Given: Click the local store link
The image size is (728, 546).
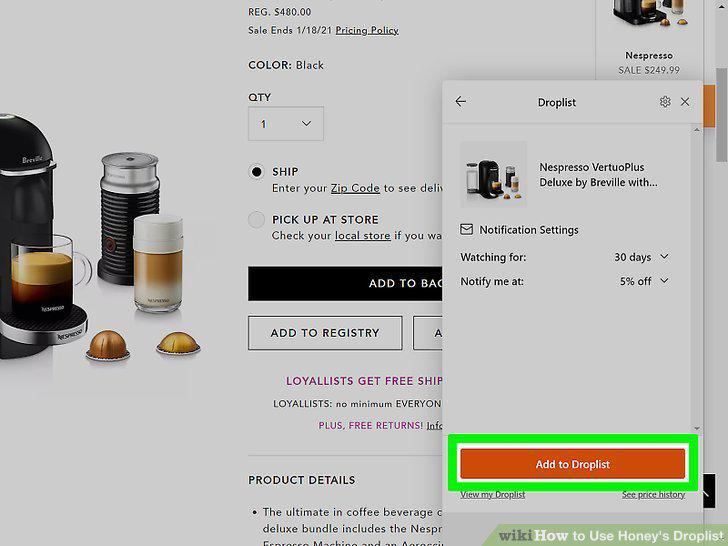Looking at the screenshot, I should [x=363, y=236].
